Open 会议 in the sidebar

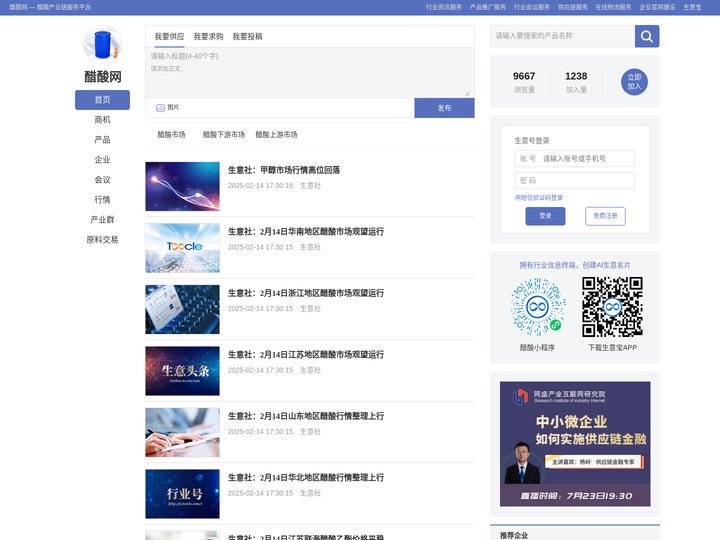click(102, 180)
